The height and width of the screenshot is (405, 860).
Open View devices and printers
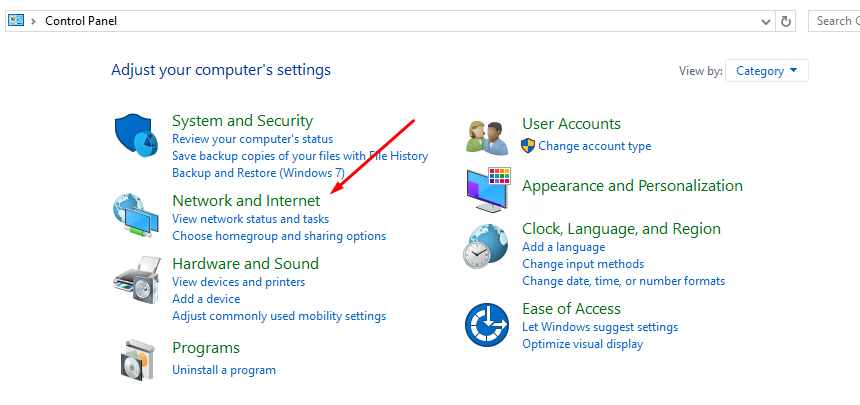(x=239, y=282)
